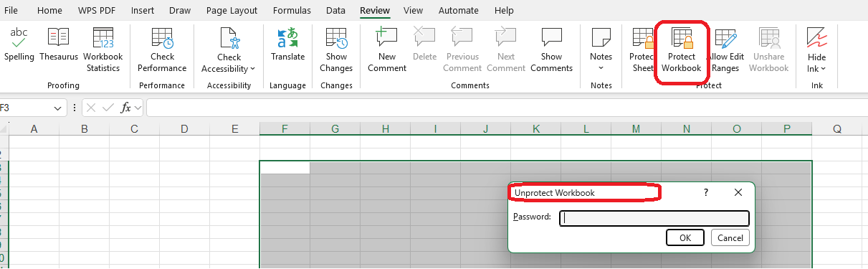
Task: Click Cancel in Unprotect Workbook dialog
Action: pyautogui.click(x=730, y=238)
